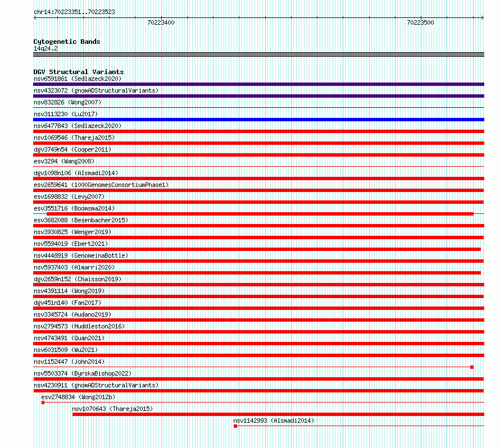Select the second Thareja2015 entry nsv1070643
This screenshot has width=500, height=448.
tap(112, 409)
